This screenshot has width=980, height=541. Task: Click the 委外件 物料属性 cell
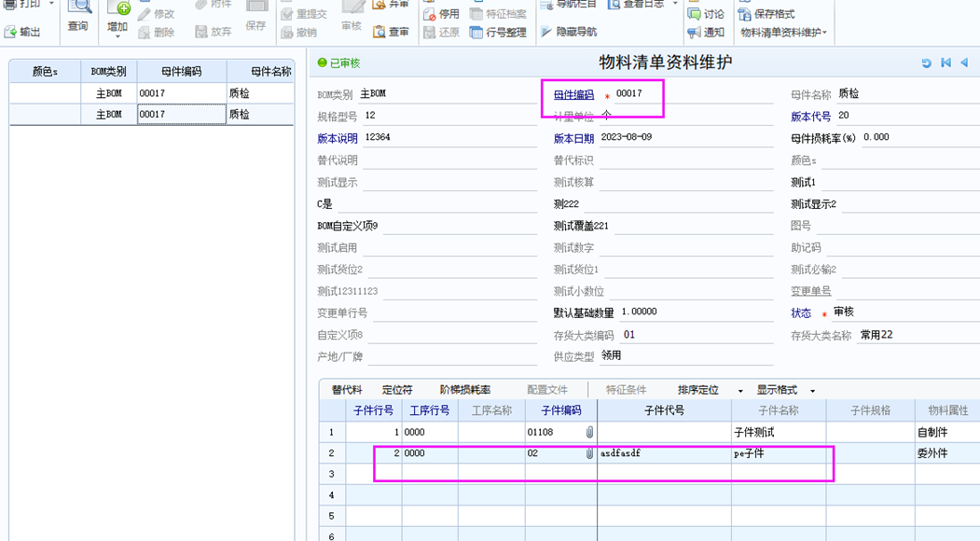click(947, 452)
